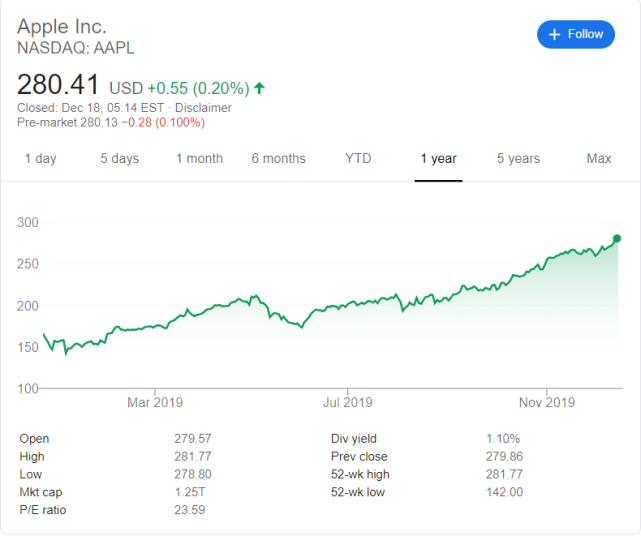Click the High value in the Open/High/Low column
This screenshot has height=536, width=641.
pos(193,456)
